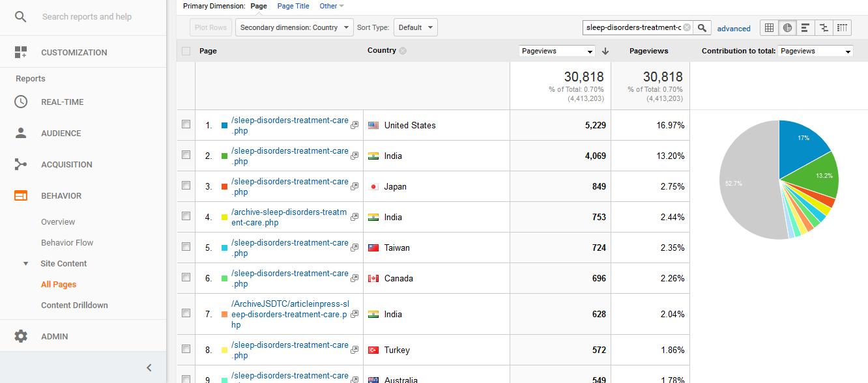Open ArchiveJSDTC articleinpress page link

[290, 314]
